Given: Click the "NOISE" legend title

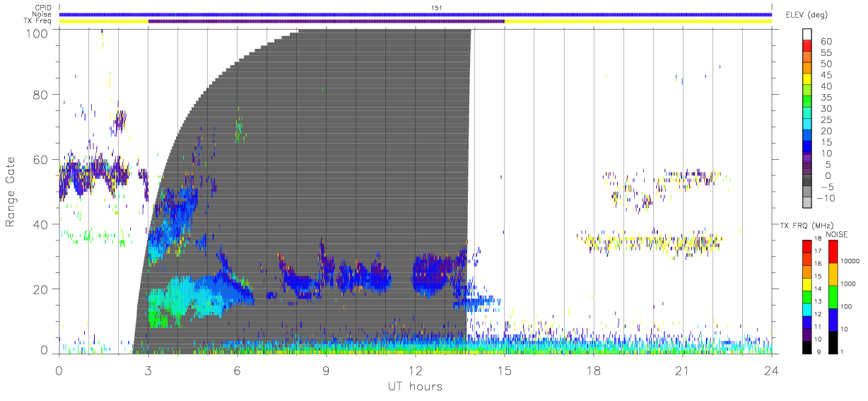Looking at the screenshot, I should [x=837, y=234].
